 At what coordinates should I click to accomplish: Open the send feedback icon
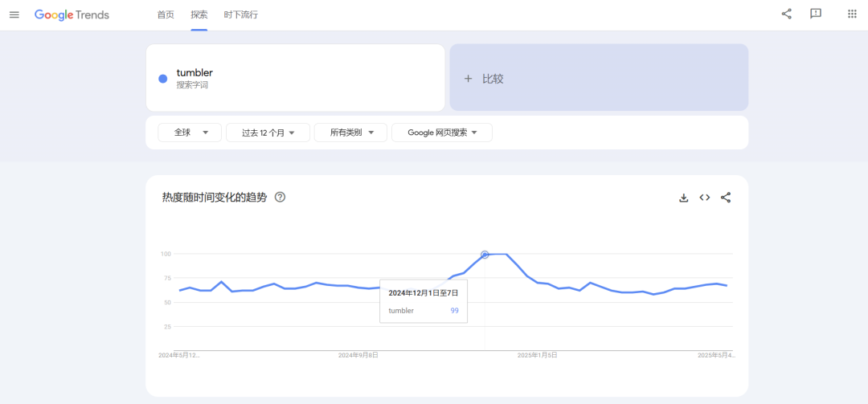click(816, 14)
